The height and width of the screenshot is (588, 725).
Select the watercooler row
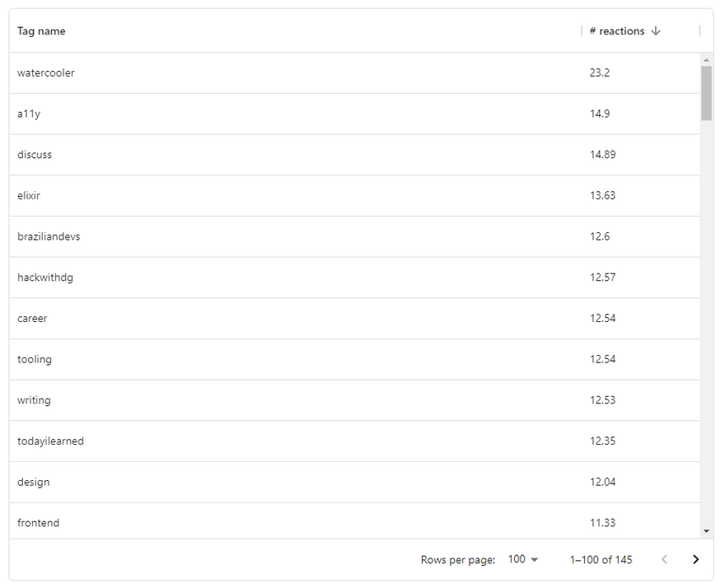coord(354,73)
